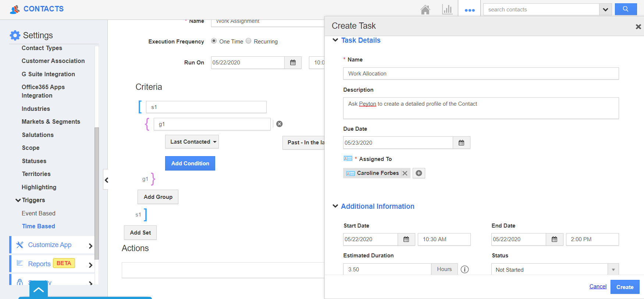Screen dimensions: 644x299
Task: Click the blue search magnifier button
Action: tap(625, 10)
